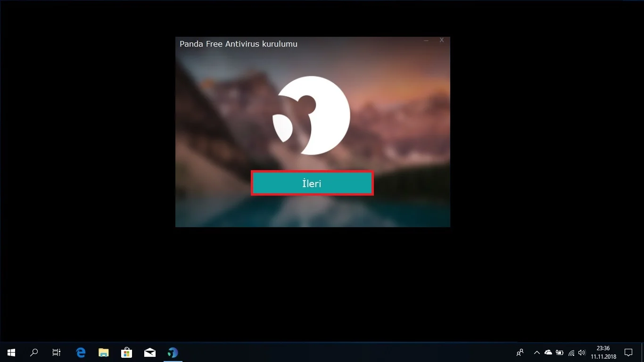644x362 pixels.
Task: Open the Wi-Fi network flyout
Action: click(x=571, y=353)
